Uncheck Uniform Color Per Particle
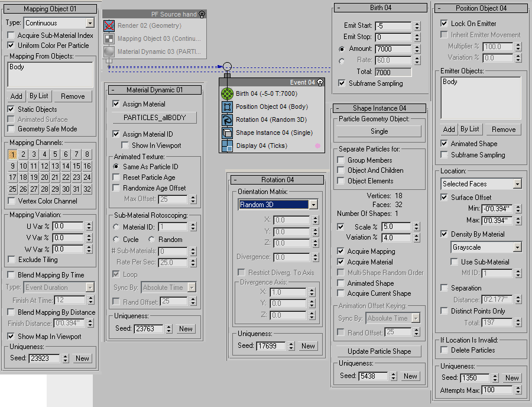 tap(11, 46)
